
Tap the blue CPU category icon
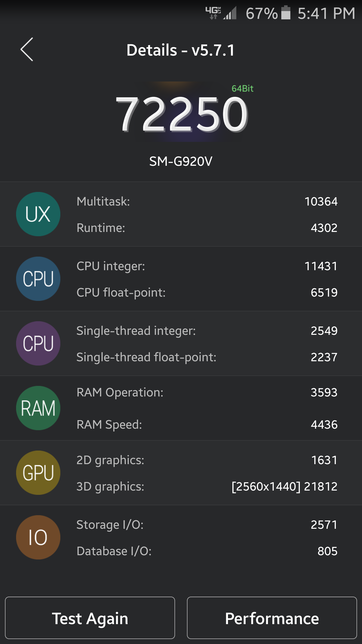pyautogui.click(x=38, y=279)
